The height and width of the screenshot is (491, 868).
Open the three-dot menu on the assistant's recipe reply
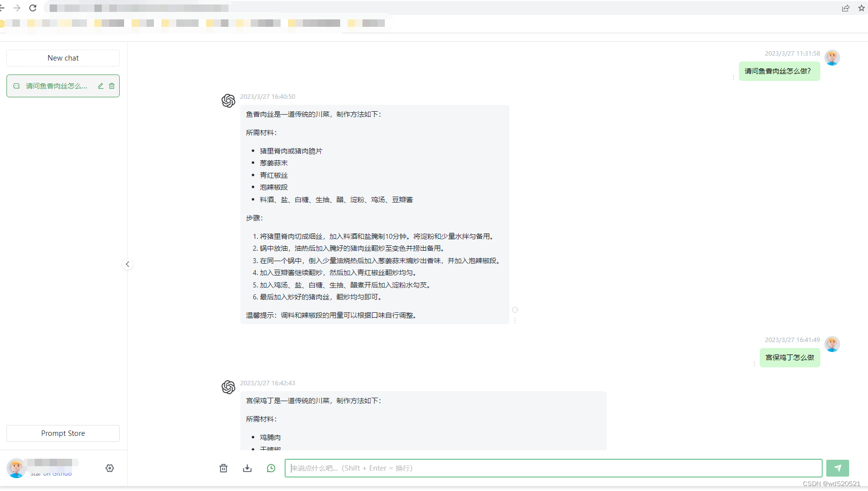coord(515,321)
